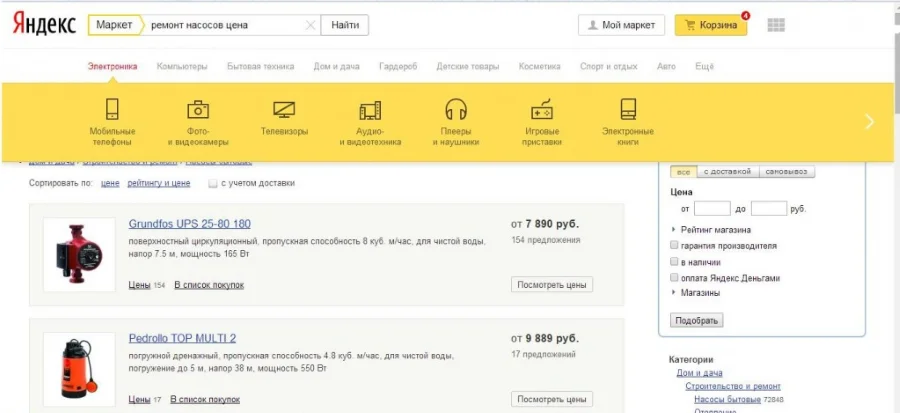Open 'Цены 17' link for Pedrollo

pos(145,400)
